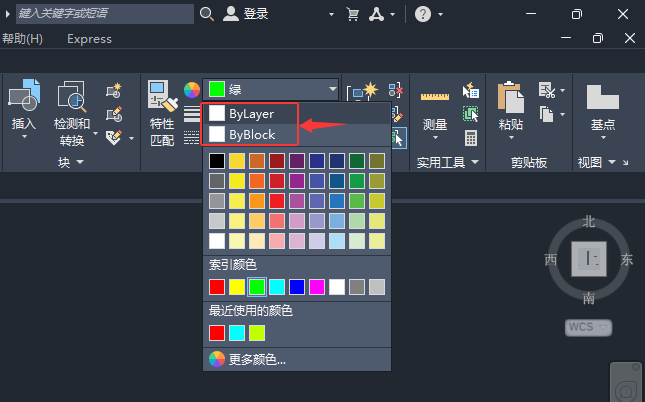Viewport: 645px width, 402px height.
Task: Click the Insert block (插入) icon
Action: 24,95
